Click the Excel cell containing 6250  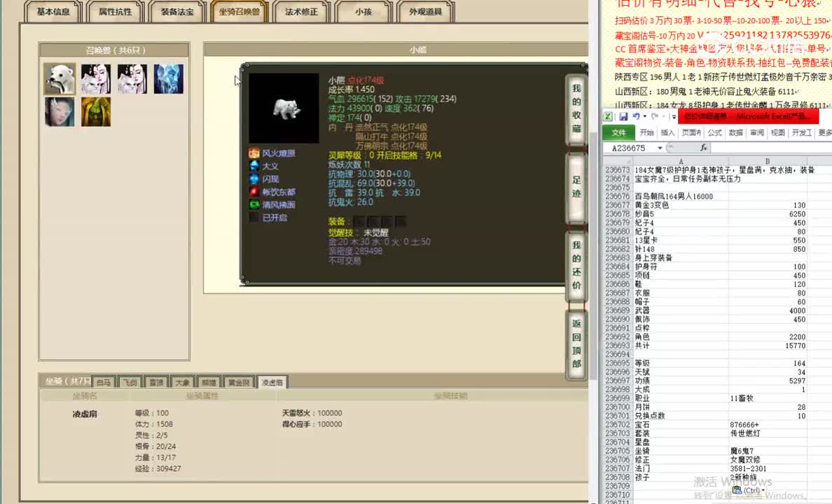768,213
